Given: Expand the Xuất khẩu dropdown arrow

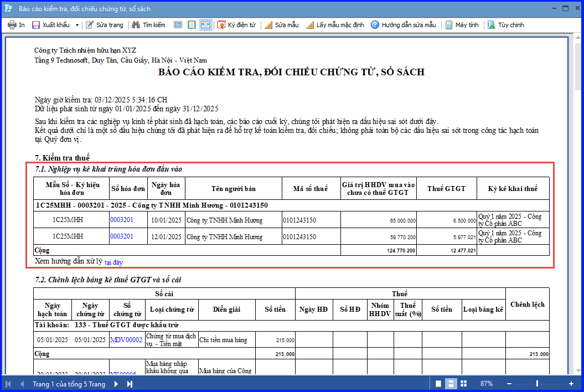Looking at the screenshot, I should 77,25.
